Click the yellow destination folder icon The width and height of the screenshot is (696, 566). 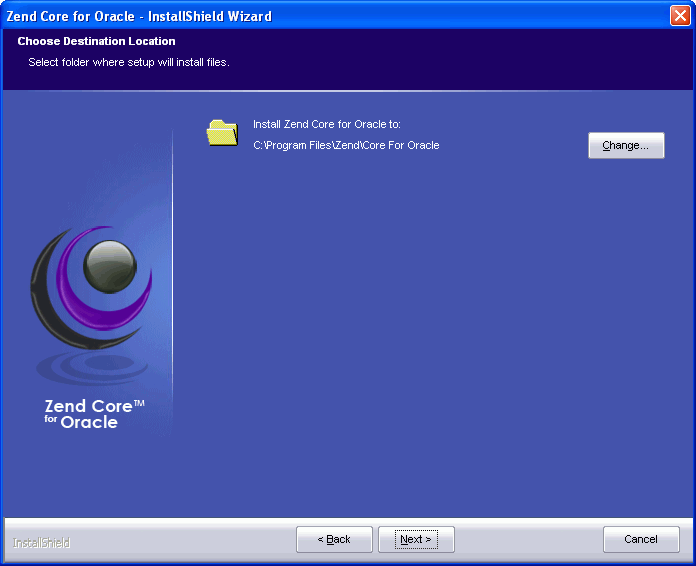pyautogui.click(x=222, y=132)
